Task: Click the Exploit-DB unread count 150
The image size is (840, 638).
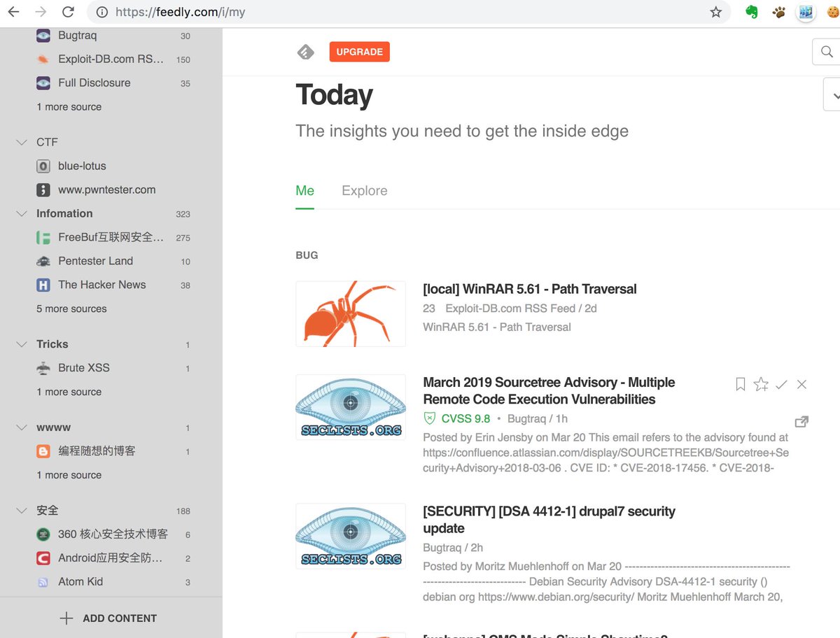Action: tap(183, 59)
